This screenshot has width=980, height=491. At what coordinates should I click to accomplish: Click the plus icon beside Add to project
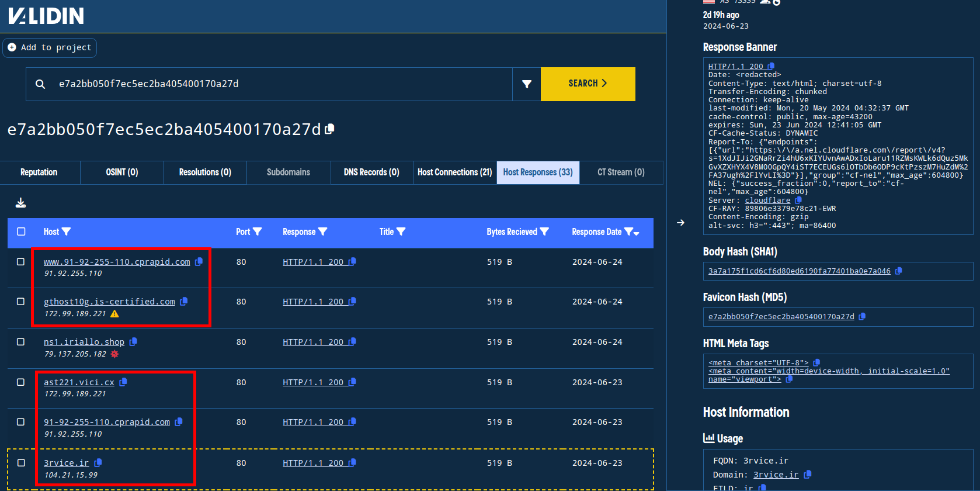[x=12, y=47]
